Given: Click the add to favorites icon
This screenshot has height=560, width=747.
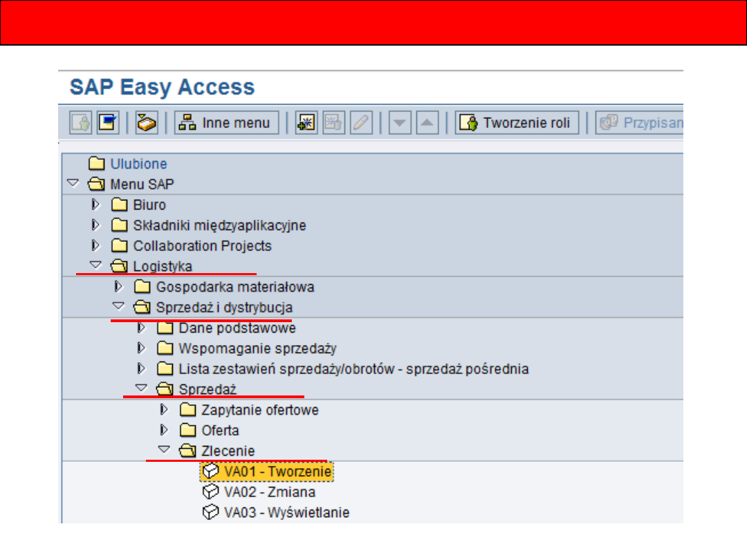Looking at the screenshot, I should tap(306, 123).
